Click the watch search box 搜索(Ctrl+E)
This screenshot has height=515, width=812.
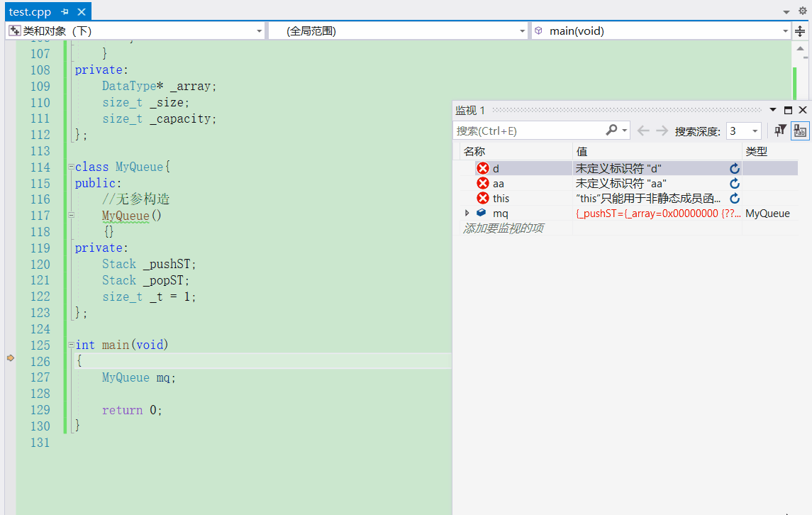click(528, 131)
